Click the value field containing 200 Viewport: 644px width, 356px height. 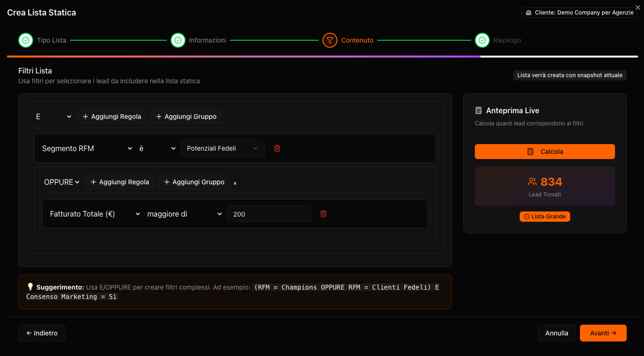tap(269, 214)
